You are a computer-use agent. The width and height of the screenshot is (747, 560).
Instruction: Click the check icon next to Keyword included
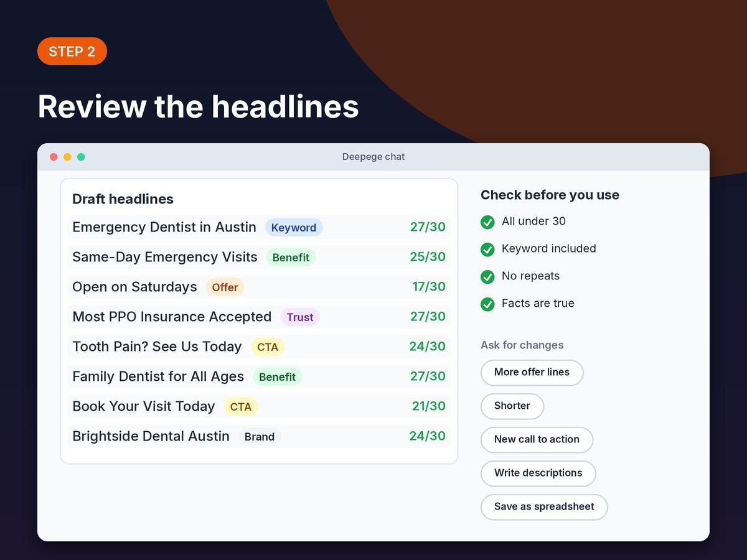coord(487,250)
